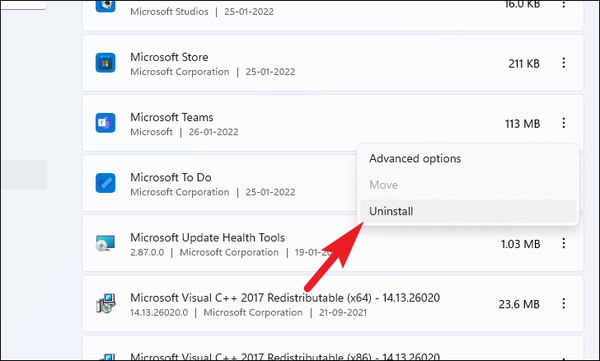Screen dimensions: 600x361
Task: Select the Microsoft Update Health Tools name
Action: (207, 237)
